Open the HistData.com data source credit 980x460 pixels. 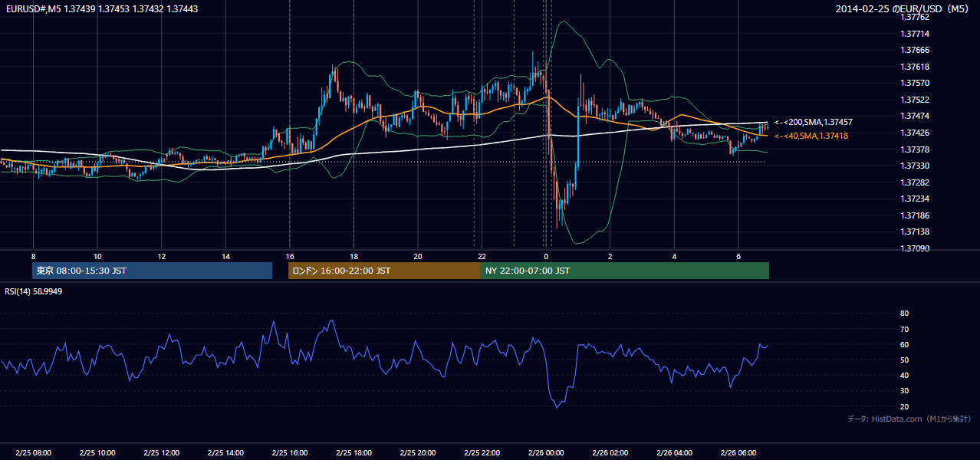[x=909, y=419]
